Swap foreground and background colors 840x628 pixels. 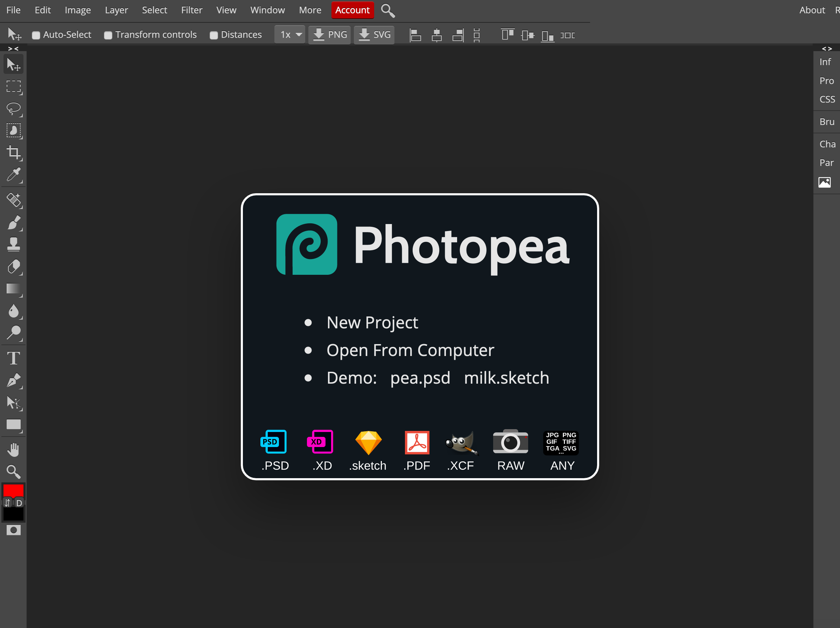[x=8, y=503]
